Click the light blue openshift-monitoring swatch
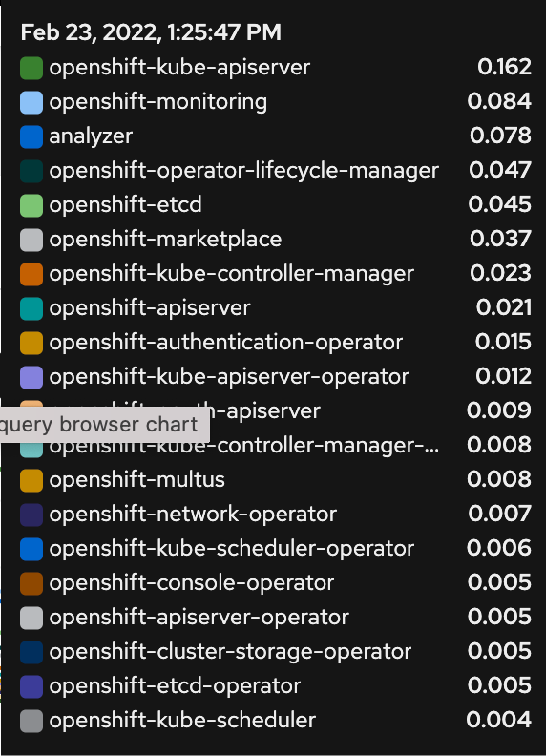 [31, 102]
